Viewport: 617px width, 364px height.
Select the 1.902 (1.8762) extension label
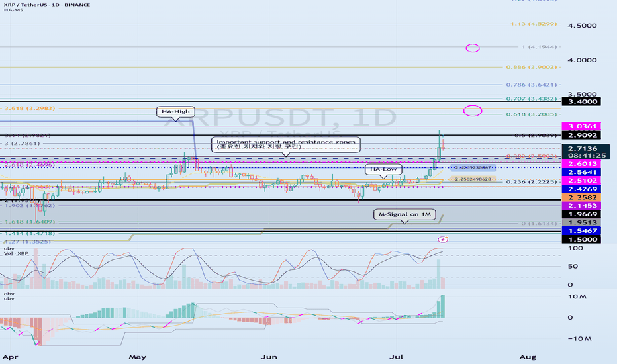pyautogui.click(x=30, y=206)
